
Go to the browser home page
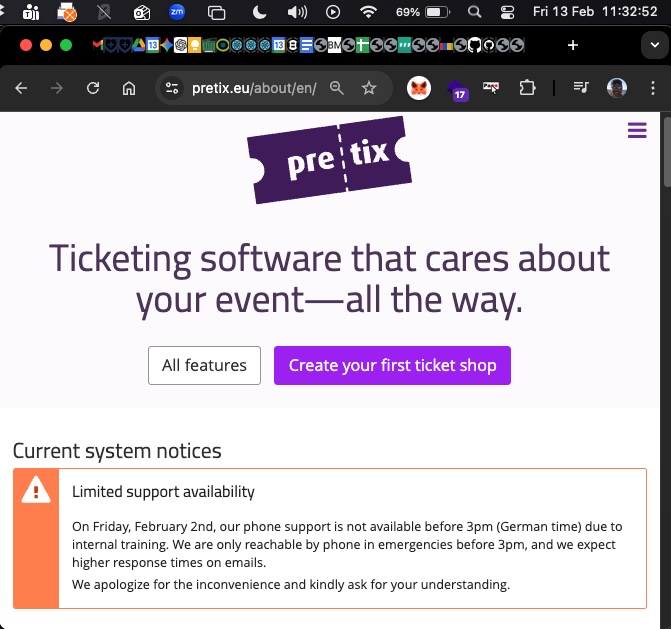(x=129, y=88)
